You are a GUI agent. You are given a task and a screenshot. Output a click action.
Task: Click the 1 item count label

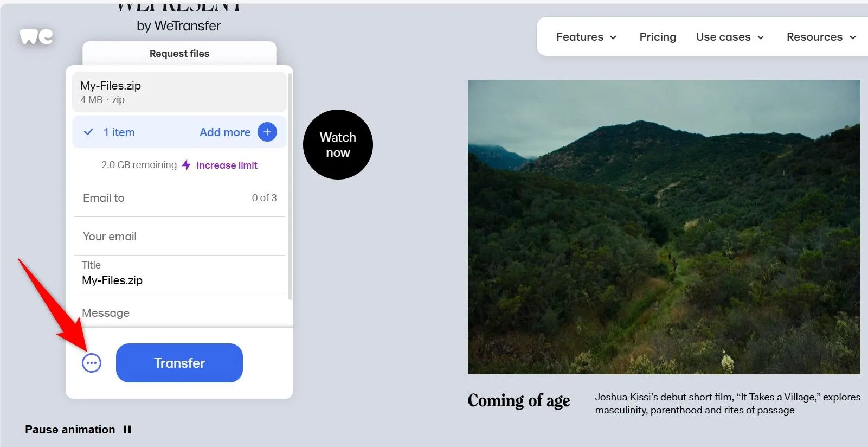(x=119, y=132)
